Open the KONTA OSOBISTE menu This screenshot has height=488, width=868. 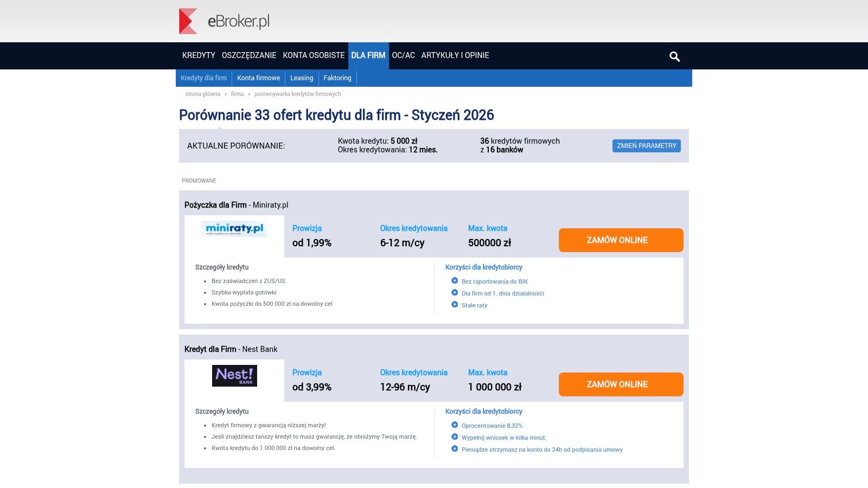pyautogui.click(x=314, y=55)
